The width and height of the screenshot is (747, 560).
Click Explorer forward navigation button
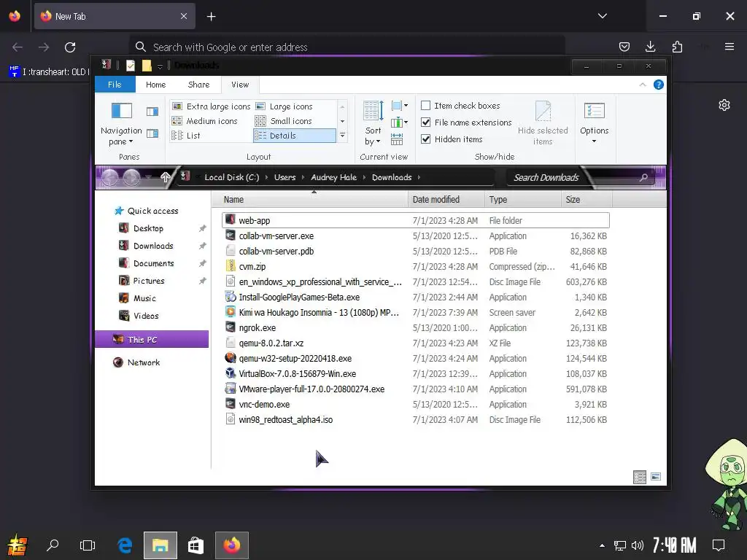[131, 178]
